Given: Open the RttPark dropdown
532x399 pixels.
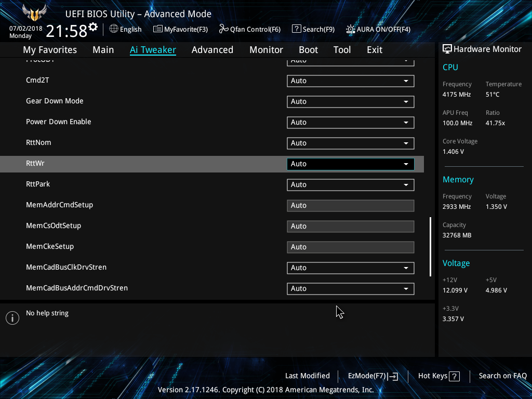Looking at the screenshot, I should [x=351, y=184].
